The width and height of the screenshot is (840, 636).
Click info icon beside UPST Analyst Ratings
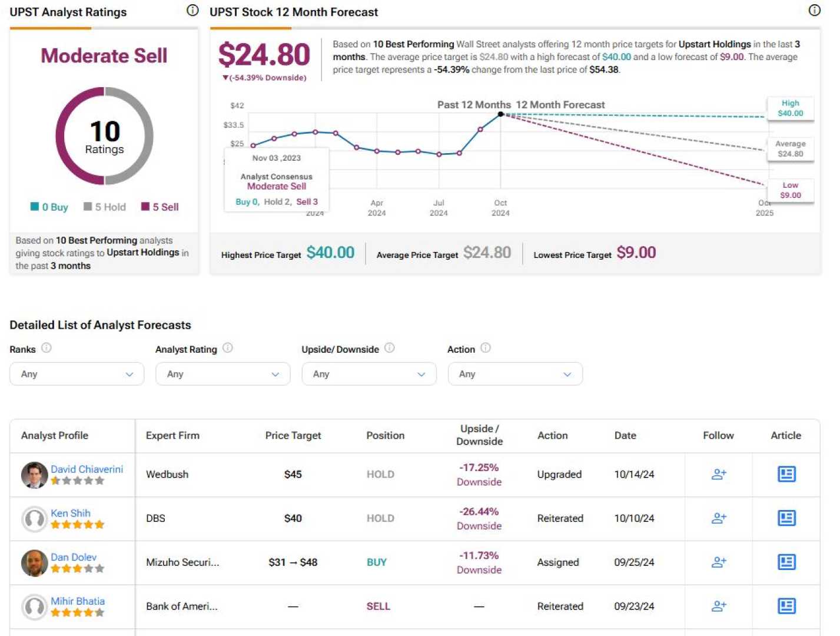pos(192,10)
